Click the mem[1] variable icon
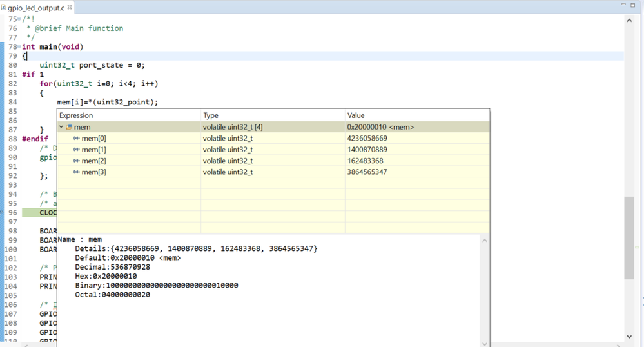The width and height of the screenshot is (644, 347). pos(76,150)
